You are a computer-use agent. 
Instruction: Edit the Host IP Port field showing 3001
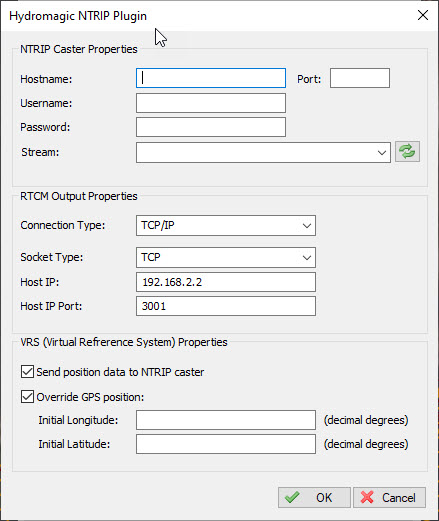[226, 306]
